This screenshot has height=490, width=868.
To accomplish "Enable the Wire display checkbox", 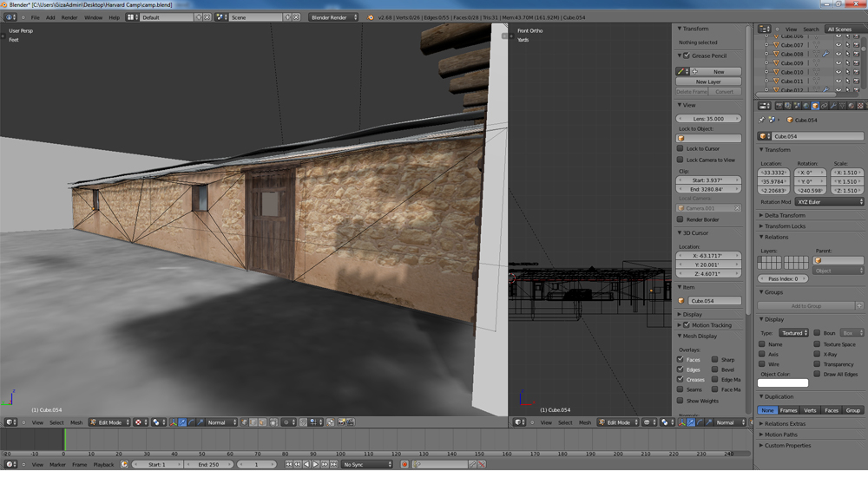I will coord(762,364).
